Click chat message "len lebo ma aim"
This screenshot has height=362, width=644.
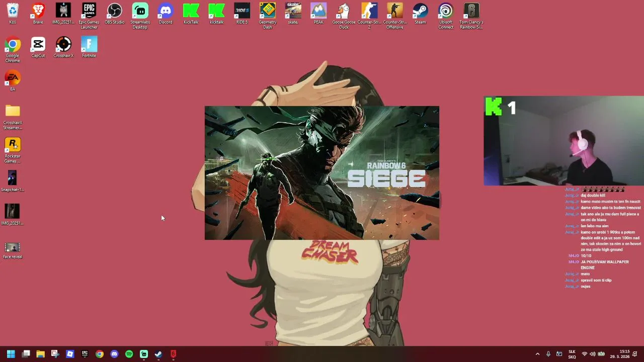pos(595,226)
